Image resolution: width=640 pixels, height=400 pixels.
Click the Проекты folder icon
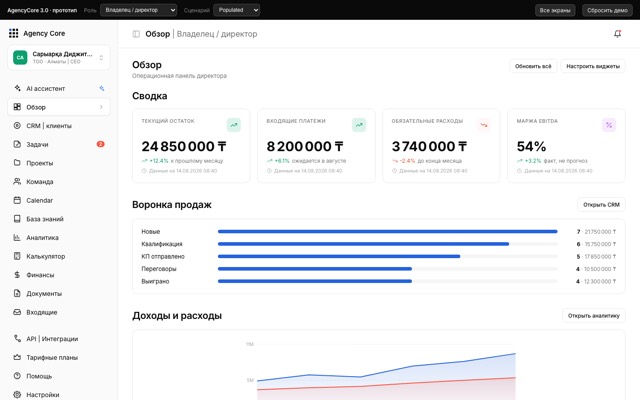[x=17, y=163]
